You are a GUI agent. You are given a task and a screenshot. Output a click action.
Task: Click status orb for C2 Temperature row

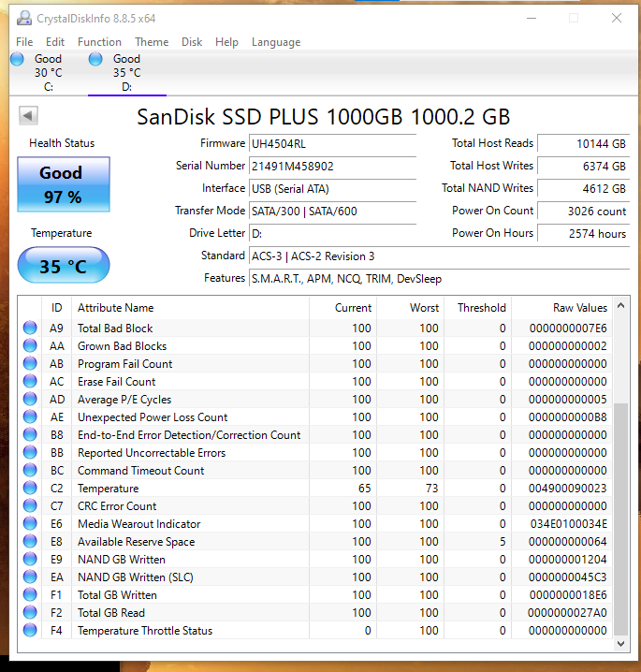click(30, 488)
